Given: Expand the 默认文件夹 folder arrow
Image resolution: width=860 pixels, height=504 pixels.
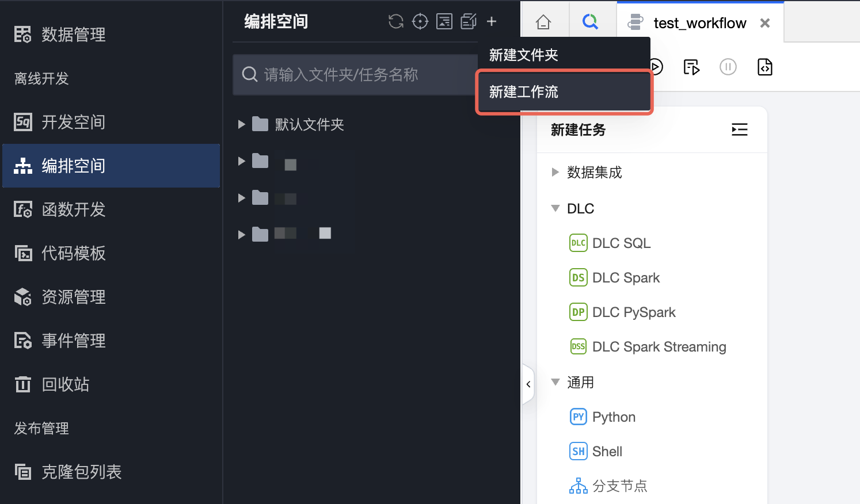Looking at the screenshot, I should point(242,124).
